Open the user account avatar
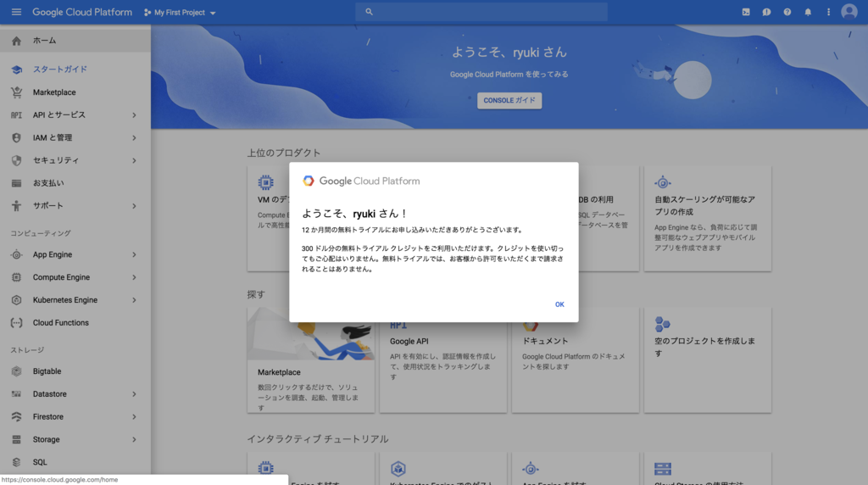The width and height of the screenshot is (868, 485). pyautogui.click(x=849, y=12)
